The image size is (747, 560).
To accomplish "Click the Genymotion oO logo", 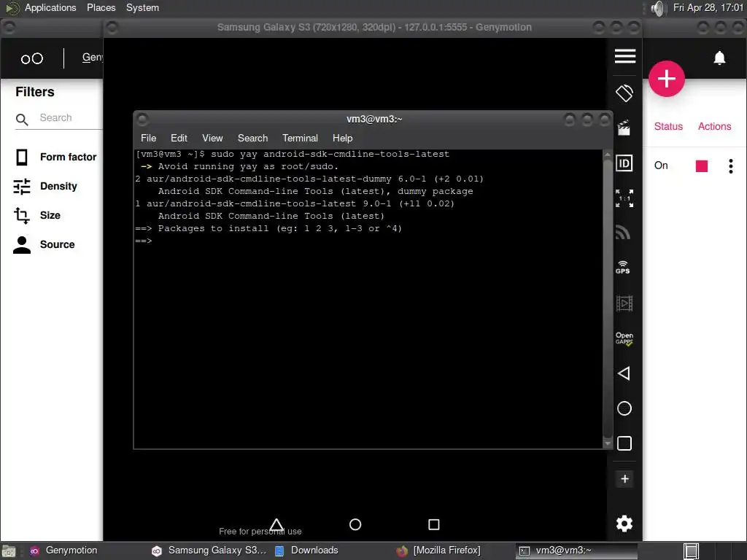I will coord(32,58).
